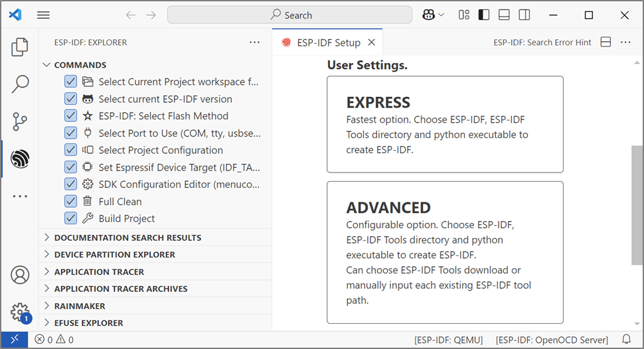Click ESP-IDF: OpenOCD Server in status bar
644x349 pixels.
point(552,340)
